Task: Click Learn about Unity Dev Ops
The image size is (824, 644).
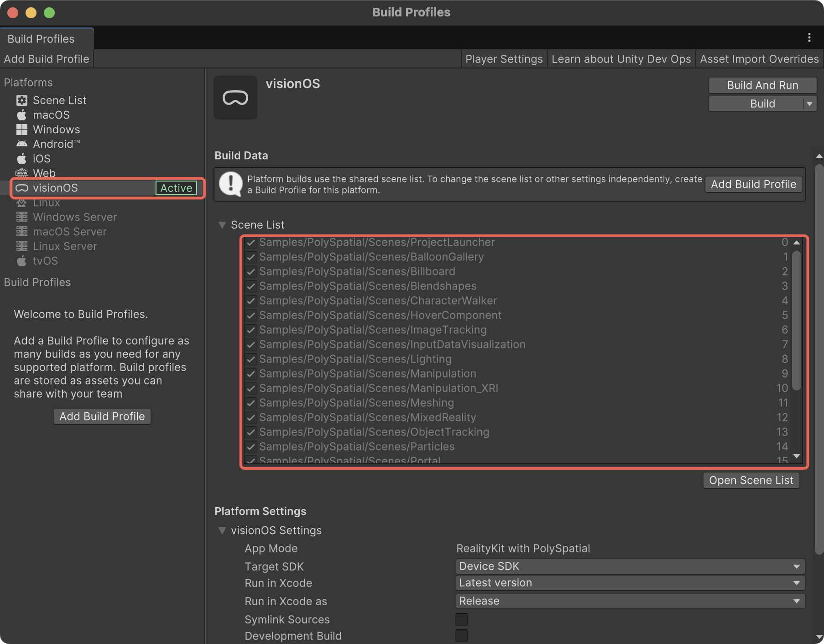Action: tap(621, 59)
